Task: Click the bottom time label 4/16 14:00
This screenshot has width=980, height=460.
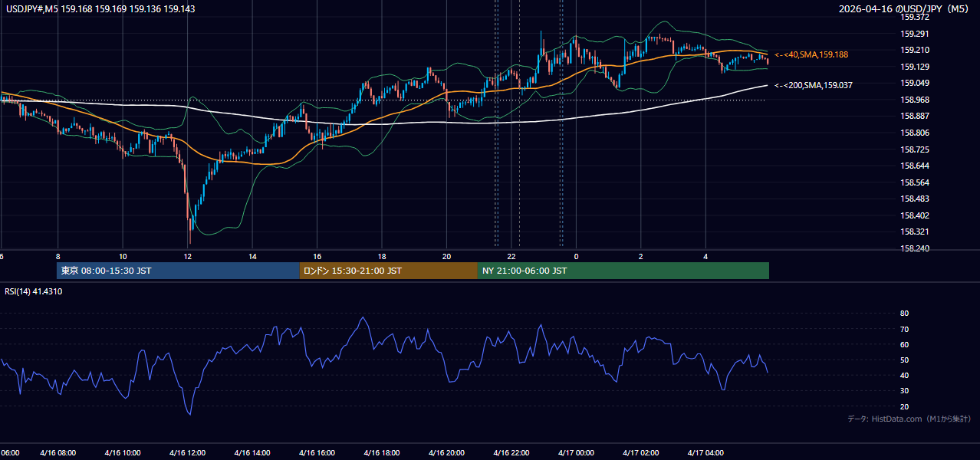Action: (x=252, y=453)
